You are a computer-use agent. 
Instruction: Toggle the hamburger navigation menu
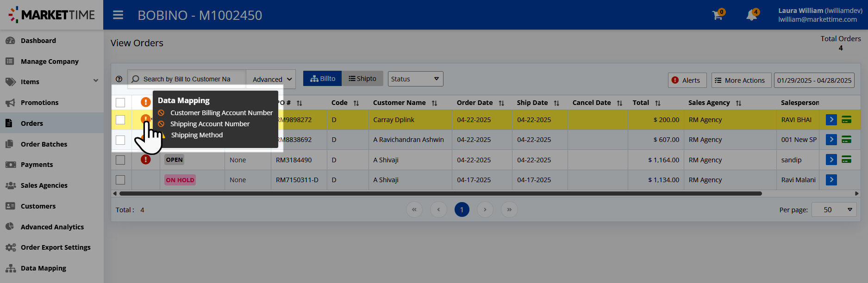click(118, 15)
